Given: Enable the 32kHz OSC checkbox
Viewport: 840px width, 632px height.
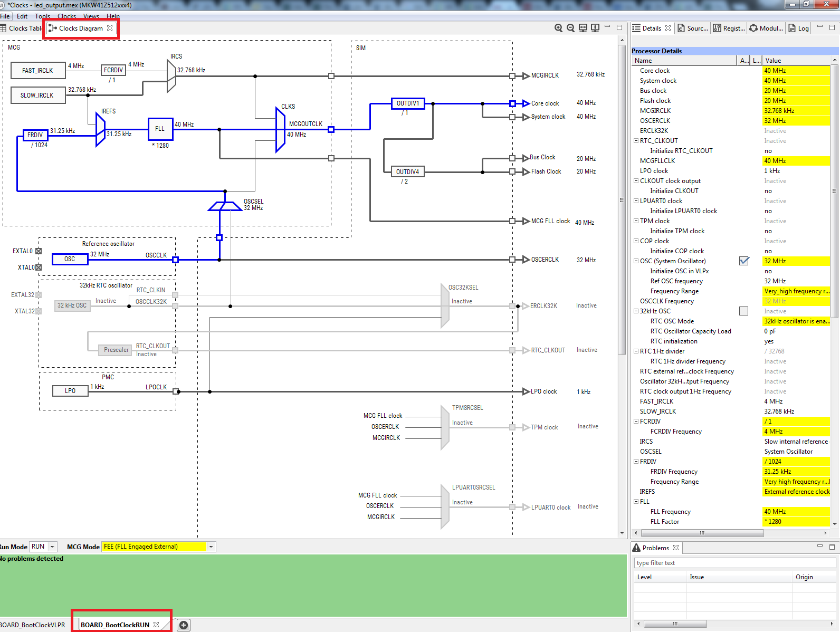Looking at the screenshot, I should click(x=744, y=311).
